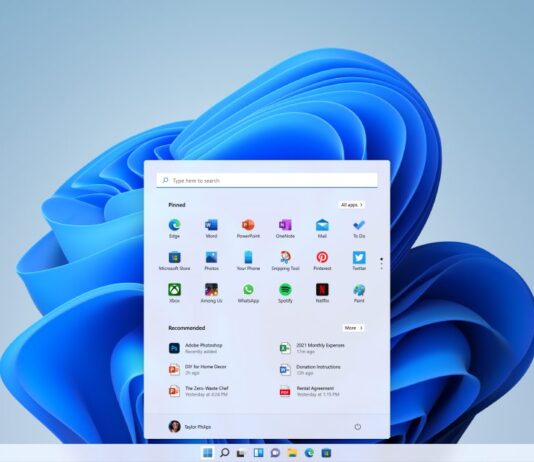Open the Pinterest app
This screenshot has width=534, height=462.
pyautogui.click(x=322, y=261)
